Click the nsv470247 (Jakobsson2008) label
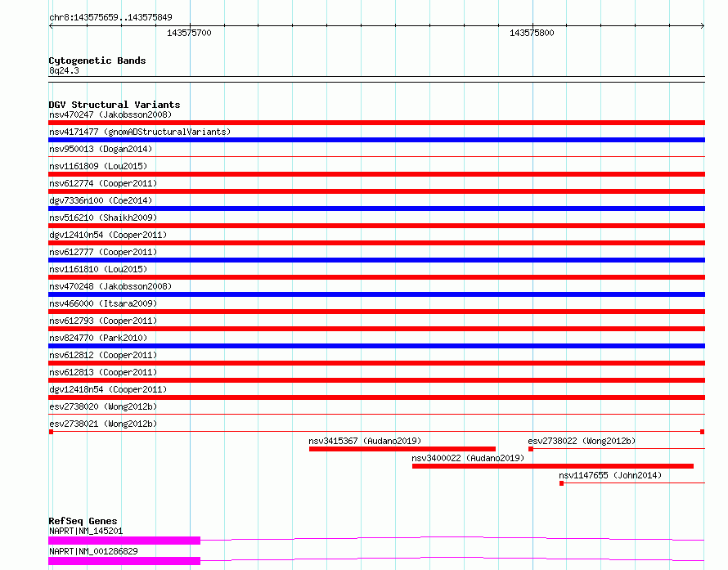Viewport: 728px width, 570px height. [110, 114]
